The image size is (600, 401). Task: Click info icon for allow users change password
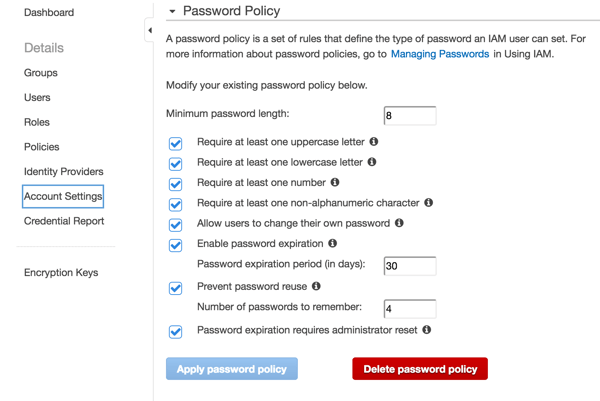(399, 223)
